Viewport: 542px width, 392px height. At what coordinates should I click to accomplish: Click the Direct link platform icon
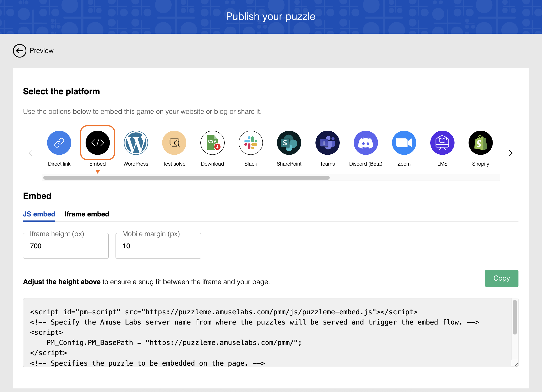point(59,143)
